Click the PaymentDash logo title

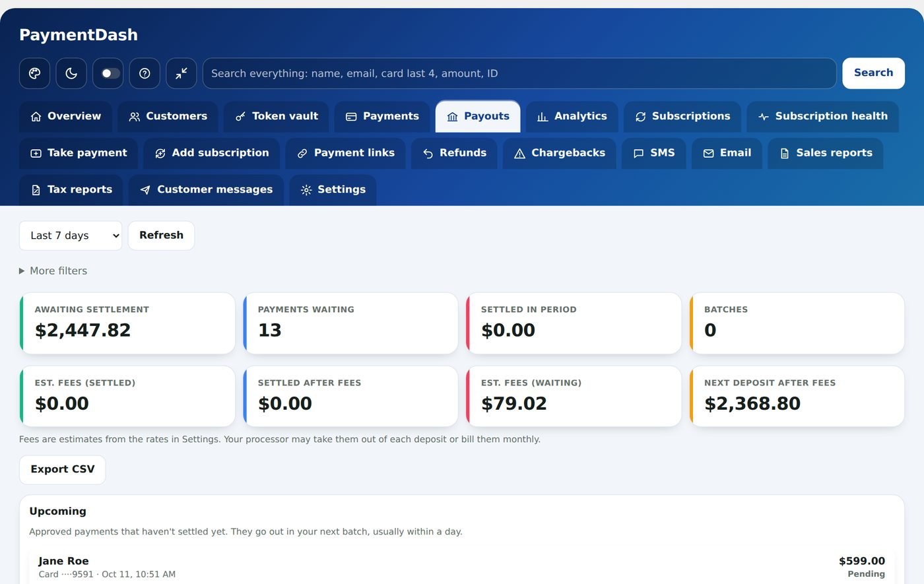[x=79, y=35]
